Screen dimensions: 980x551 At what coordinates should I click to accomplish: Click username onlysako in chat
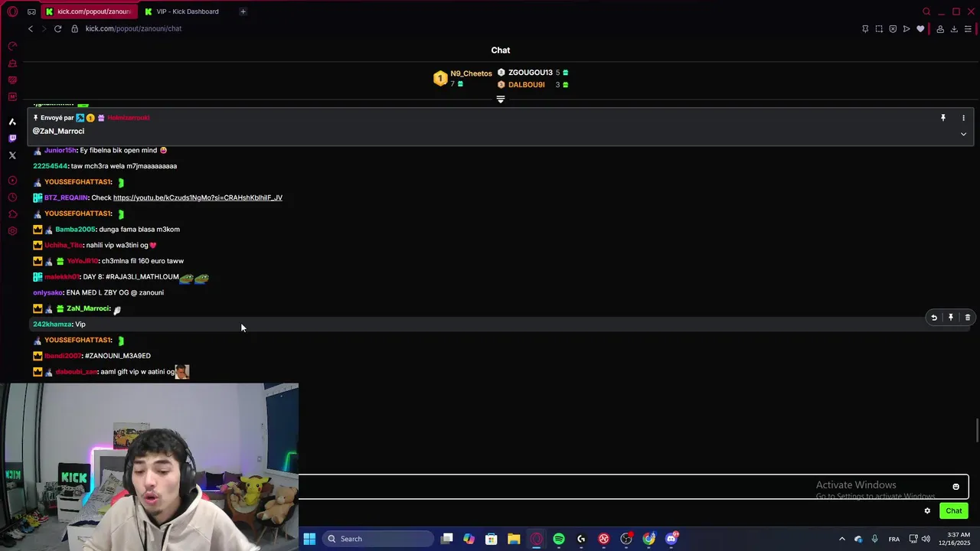point(47,292)
